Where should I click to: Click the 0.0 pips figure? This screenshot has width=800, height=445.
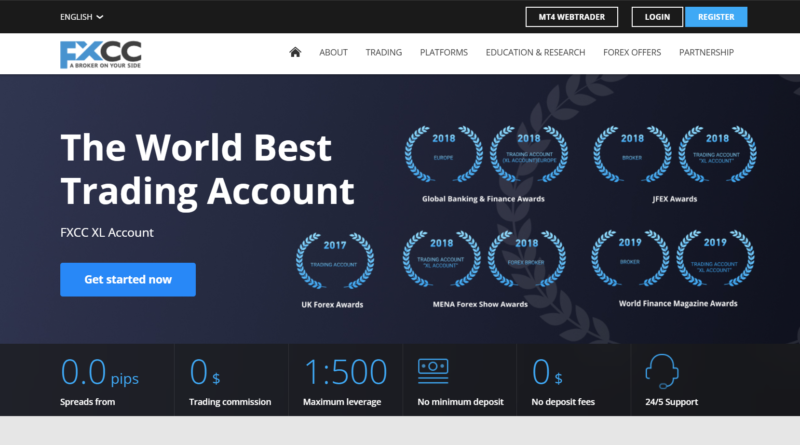pyautogui.click(x=99, y=373)
